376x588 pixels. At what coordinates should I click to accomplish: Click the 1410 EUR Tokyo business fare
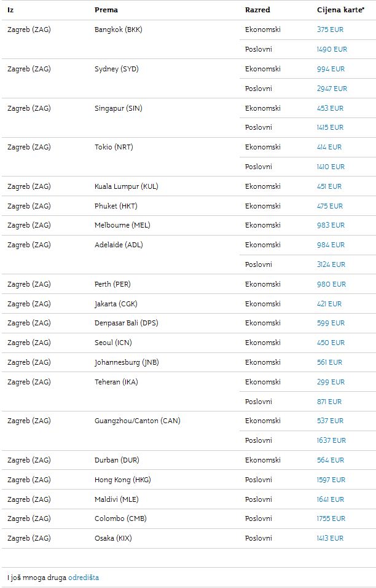[331, 167]
